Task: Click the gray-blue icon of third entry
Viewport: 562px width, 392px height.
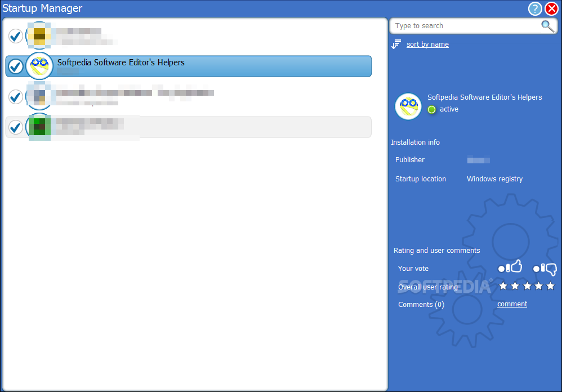Action: tap(39, 96)
